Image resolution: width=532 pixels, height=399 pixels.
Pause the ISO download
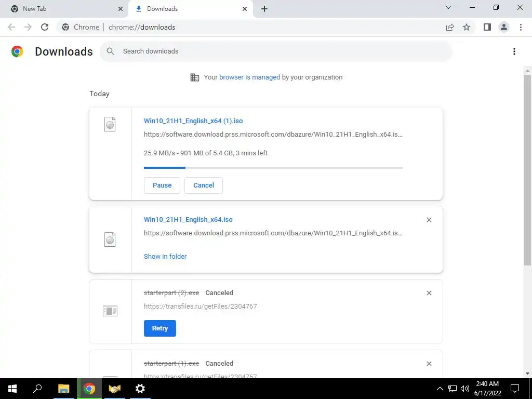point(162,185)
